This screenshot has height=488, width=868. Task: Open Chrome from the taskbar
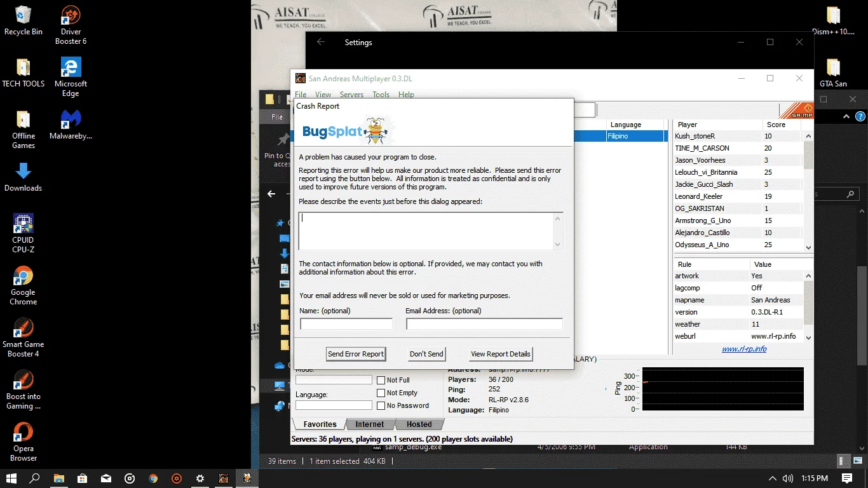click(153, 478)
